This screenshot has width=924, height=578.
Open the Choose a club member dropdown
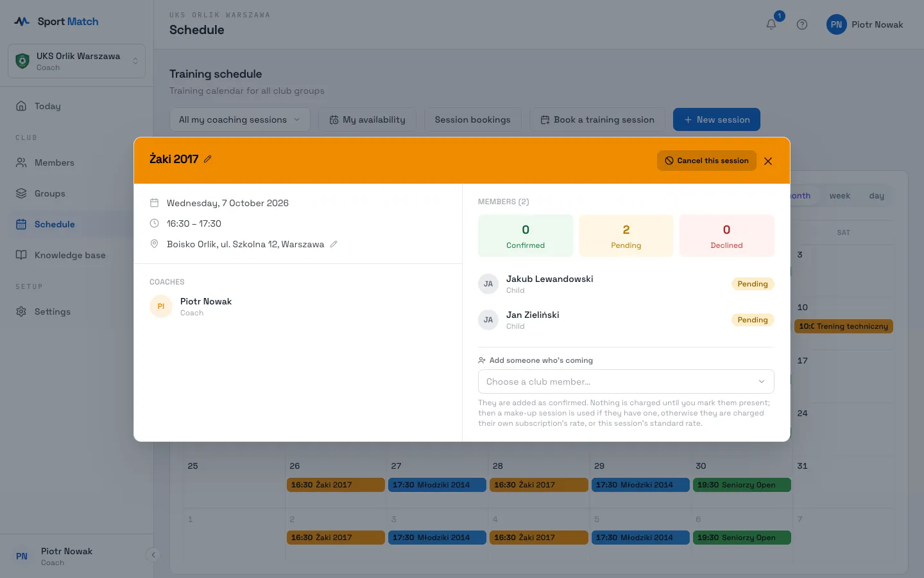pyautogui.click(x=626, y=381)
